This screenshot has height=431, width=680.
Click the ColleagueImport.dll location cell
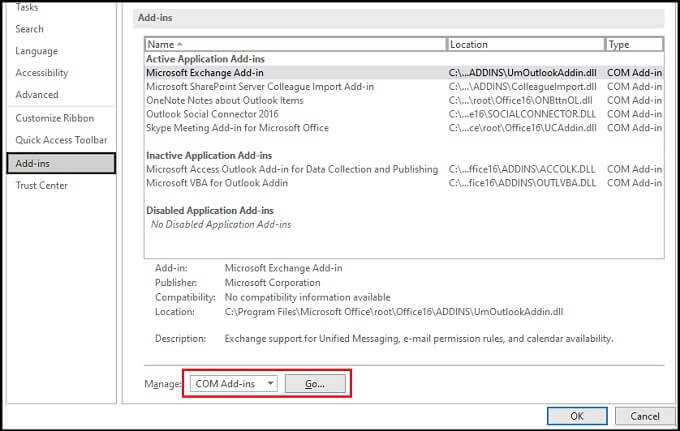[523, 87]
